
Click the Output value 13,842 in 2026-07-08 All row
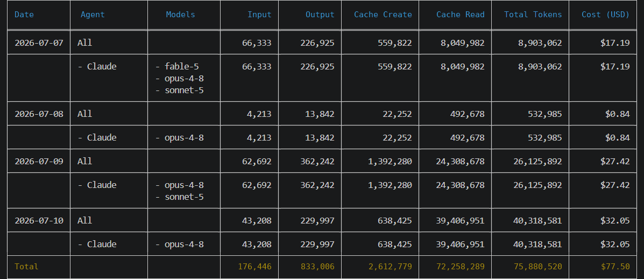320,114
